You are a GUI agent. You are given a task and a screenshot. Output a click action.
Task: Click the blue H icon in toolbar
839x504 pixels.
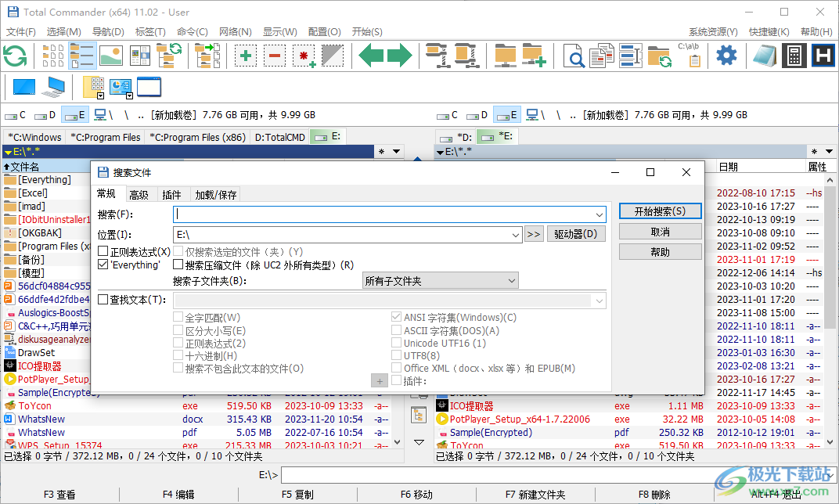pyautogui.click(x=823, y=56)
